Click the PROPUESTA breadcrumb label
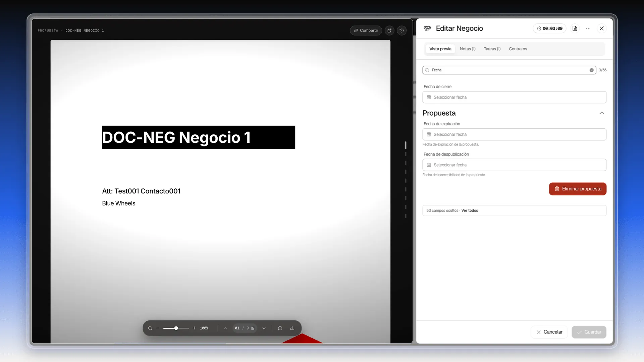The height and width of the screenshot is (362, 644). pos(48,31)
